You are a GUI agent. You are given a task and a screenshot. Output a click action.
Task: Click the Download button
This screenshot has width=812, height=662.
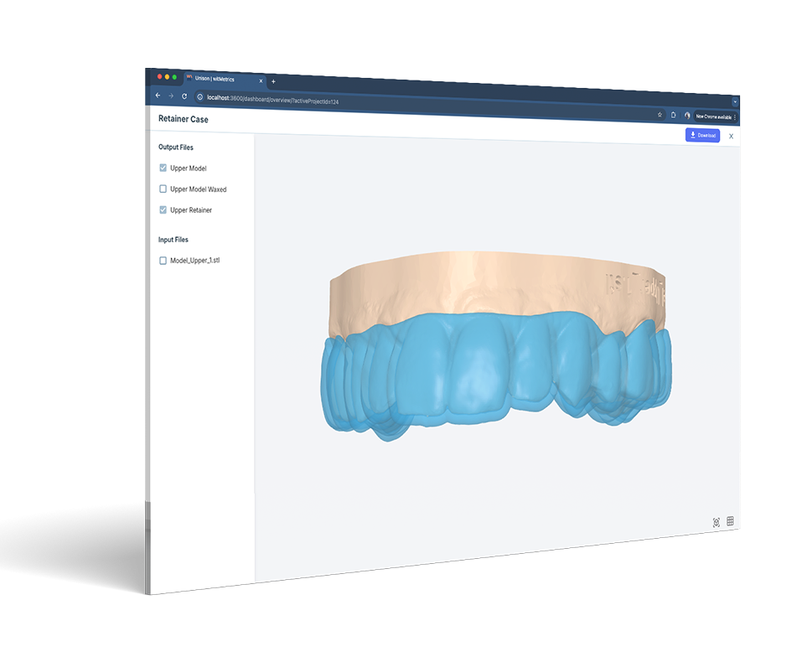pyautogui.click(x=702, y=135)
